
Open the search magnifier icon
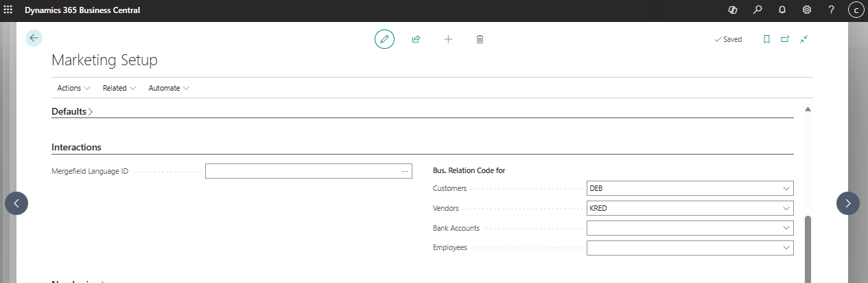click(757, 10)
